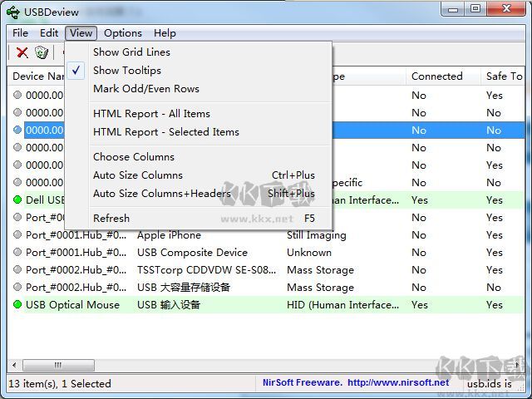This screenshot has height=399, width=532.
Task: Click the red X uninstall toolbar icon
Action: 22,52
